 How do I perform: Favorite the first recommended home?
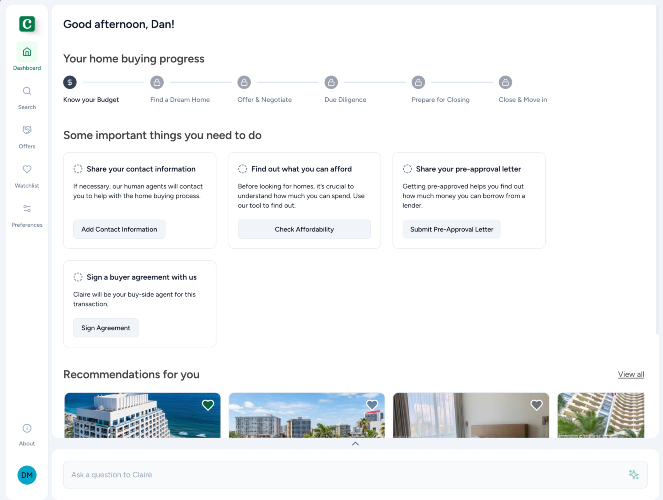[208, 405]
